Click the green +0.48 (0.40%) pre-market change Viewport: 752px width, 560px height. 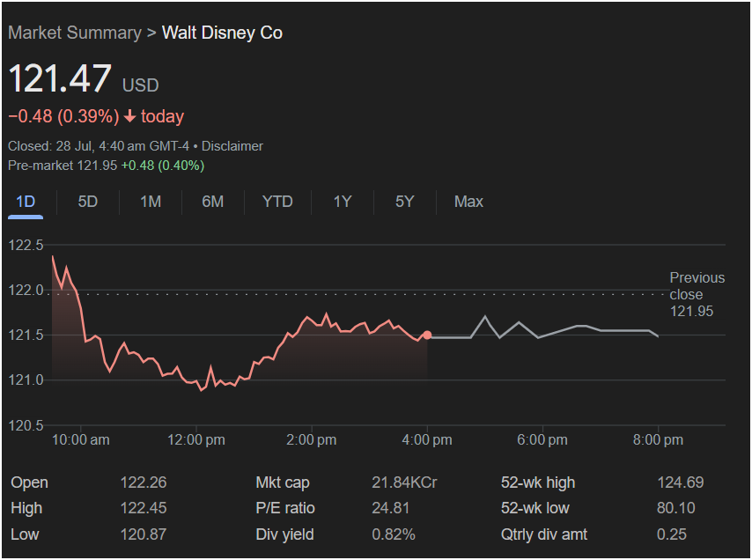pos(163,166)
